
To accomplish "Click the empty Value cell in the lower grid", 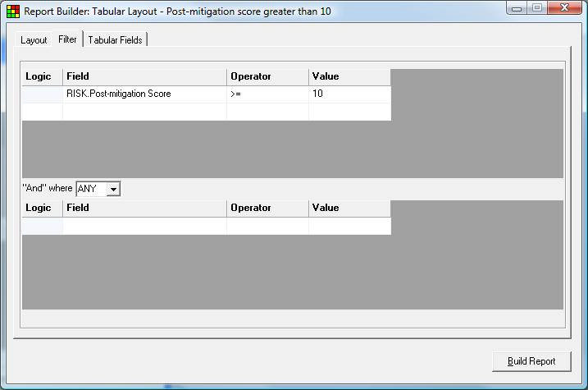I will click(350, 227).
